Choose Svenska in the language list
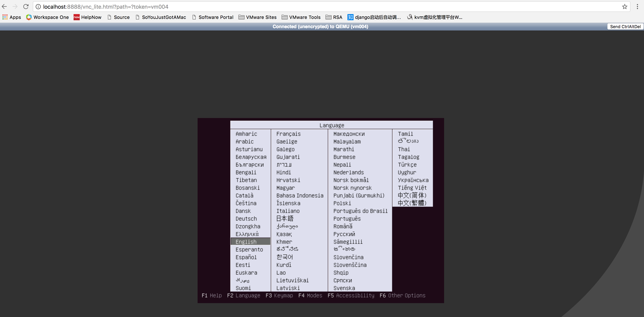Viewport: 644px width, 317px height. pyautogui.click(x=344, y=288)
